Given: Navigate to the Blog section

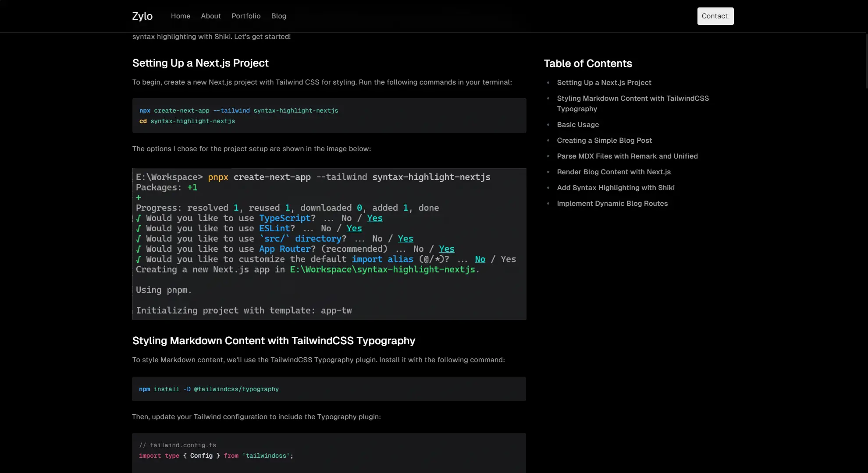Looking at the screenshot, I should [x=278, y=16].
